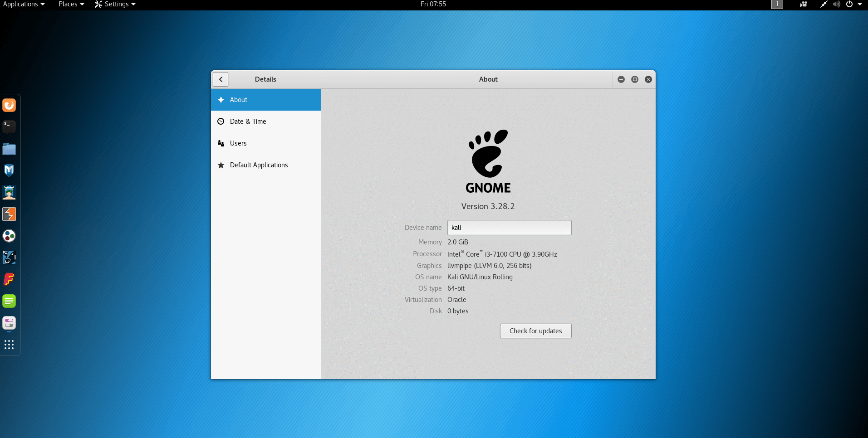Click the 'Version 3.28.2' text
This screenshot has width=868, height=438.
(488, 206)
